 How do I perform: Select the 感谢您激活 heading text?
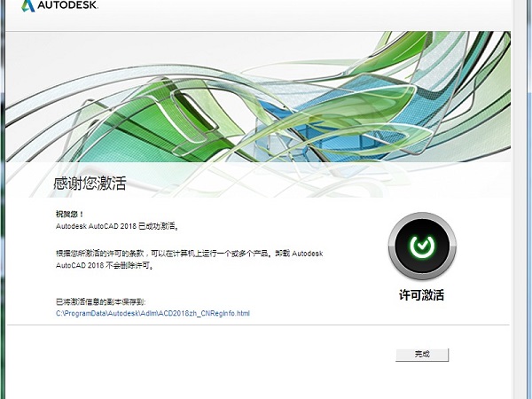coord(90,184)
